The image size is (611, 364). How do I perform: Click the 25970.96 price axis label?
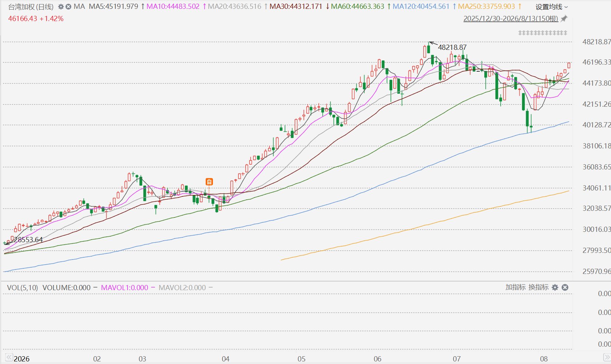coord(597,271)
